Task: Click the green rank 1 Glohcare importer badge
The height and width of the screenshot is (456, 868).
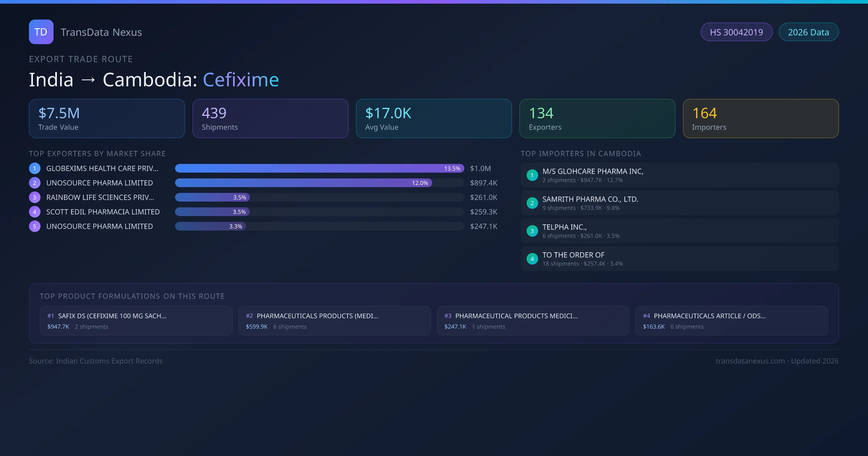Action: pyautogui.click(x=532, y=175)
